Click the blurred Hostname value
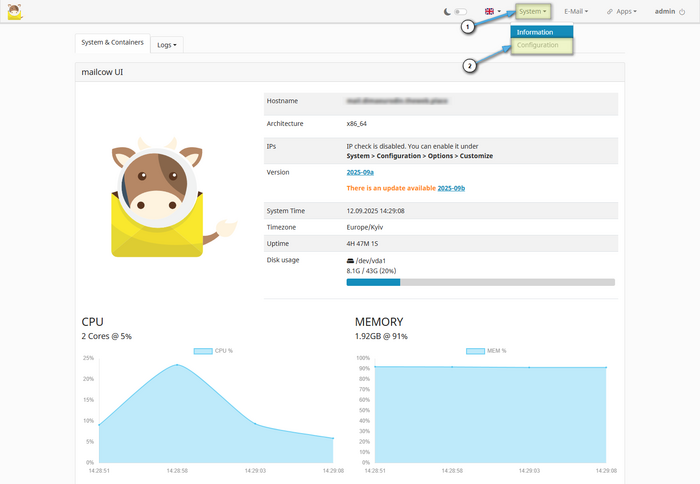Viewport: 700px width, 484px height. [397, 101]
